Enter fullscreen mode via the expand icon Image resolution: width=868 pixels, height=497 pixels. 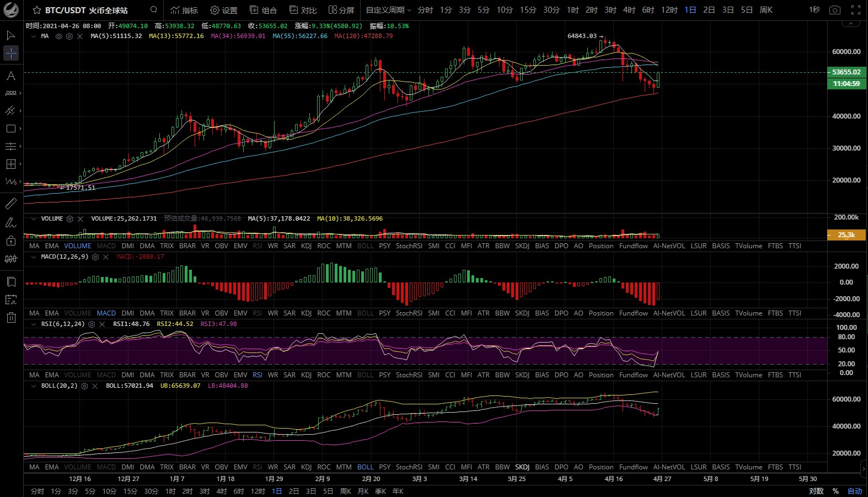point(856,10)
